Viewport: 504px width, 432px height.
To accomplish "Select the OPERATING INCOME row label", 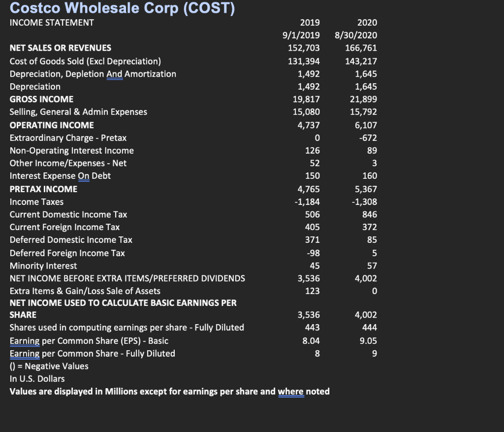I will (x=51, y=125).
